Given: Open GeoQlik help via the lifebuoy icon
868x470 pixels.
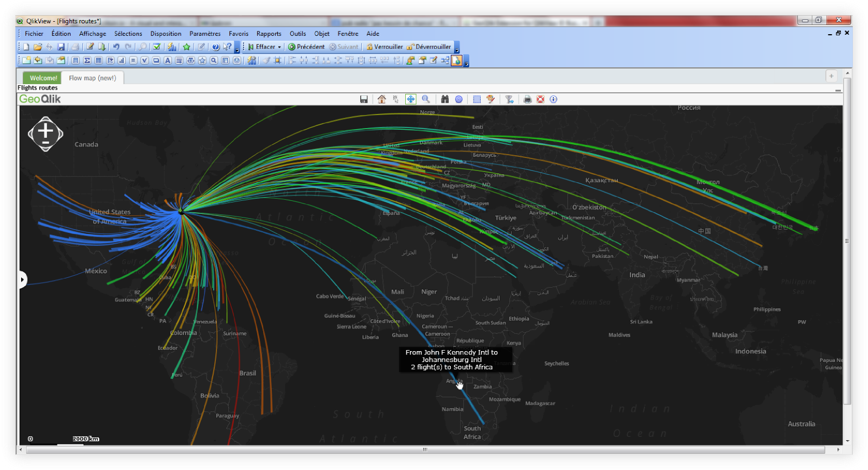Looking at the screenshot, I should pos(540,99).
